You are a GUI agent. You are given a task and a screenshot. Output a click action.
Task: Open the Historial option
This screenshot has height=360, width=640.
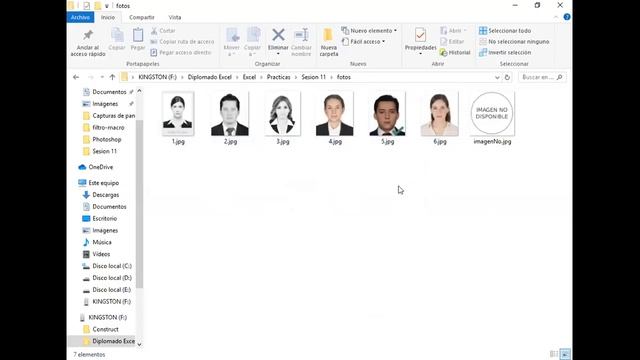click(455, 53)
